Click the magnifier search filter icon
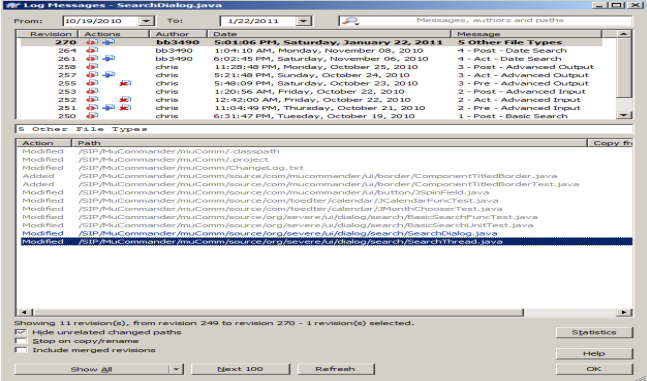Image resolution: width=647 pixels, height=381 pixels. tap(350, 21)
